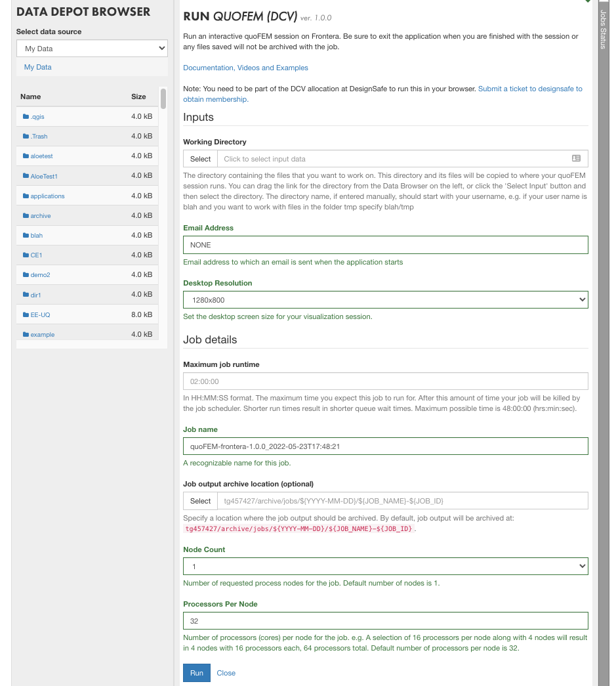Open the EE-UQ folder link

click(40, 314)
